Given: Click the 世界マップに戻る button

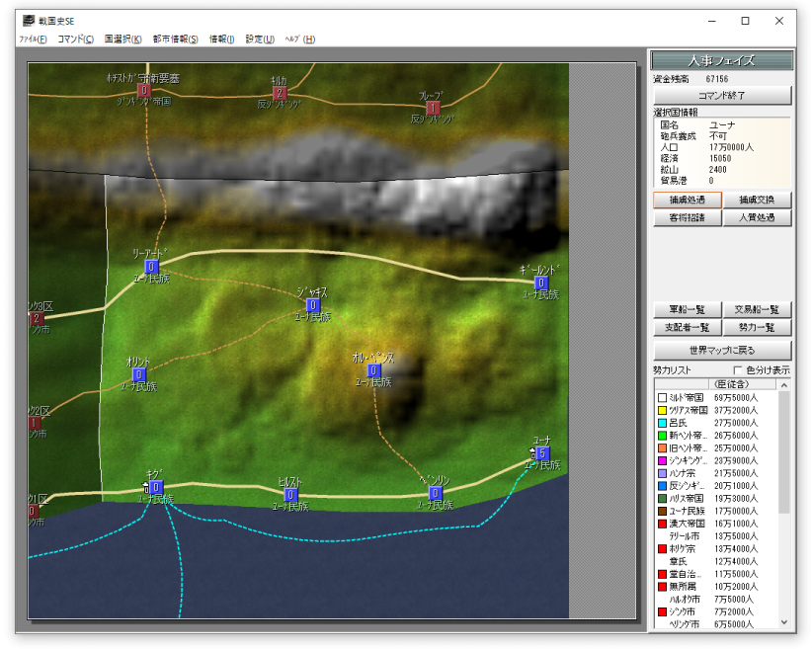Looking at the screenshot, I should (722, 350).
